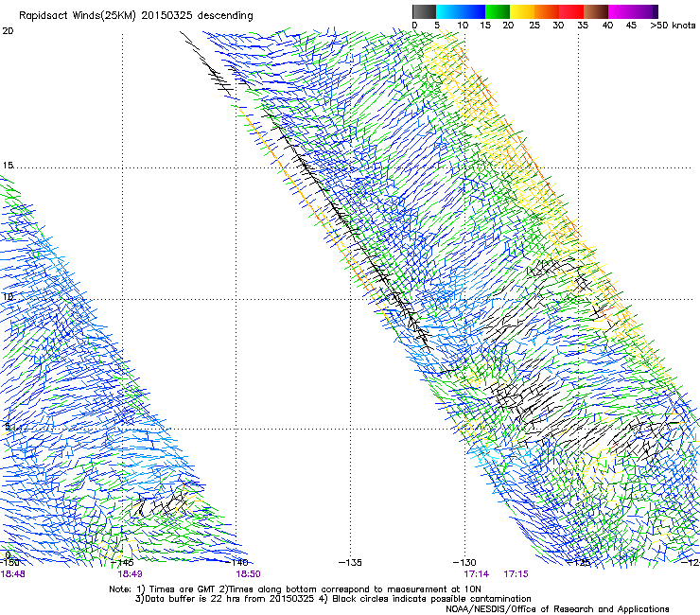This screenshot has height=615, width=700.
Task: Click the legend tick label 40
Action: point(607,26)
